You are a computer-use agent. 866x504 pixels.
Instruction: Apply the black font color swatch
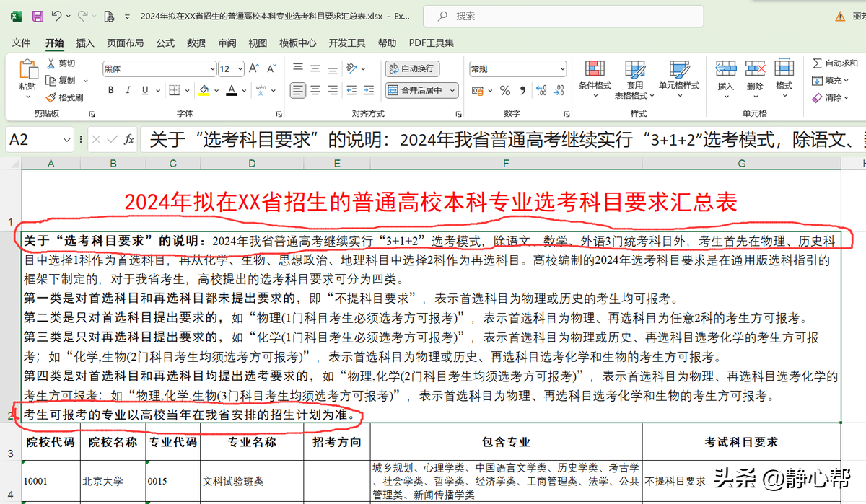(x=232, y=91)
